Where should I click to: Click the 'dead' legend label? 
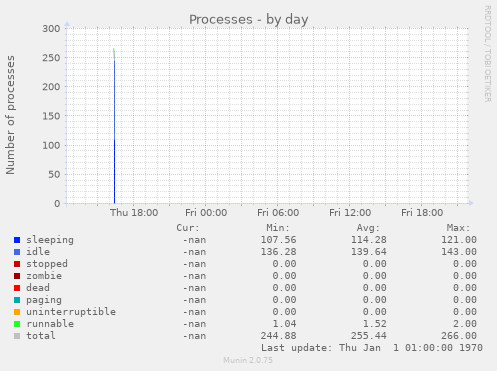pyautogui.click(x=38, y=288)
